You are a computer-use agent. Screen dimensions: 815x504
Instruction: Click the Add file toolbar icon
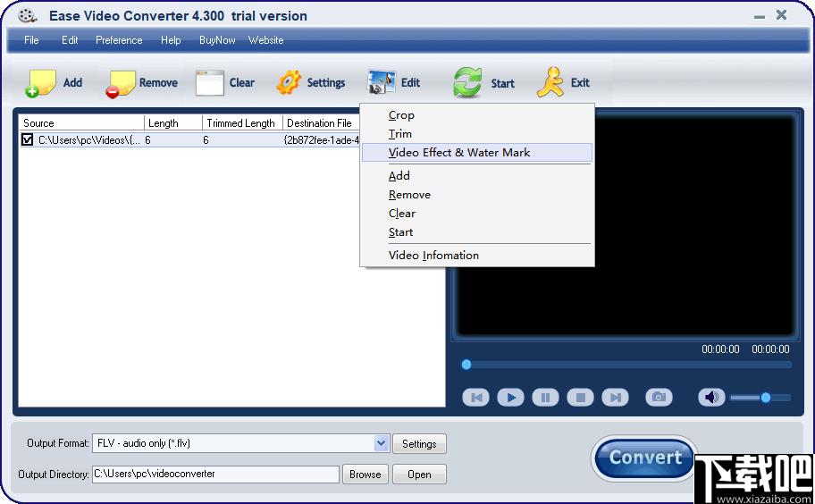click(x=40, y=83)
